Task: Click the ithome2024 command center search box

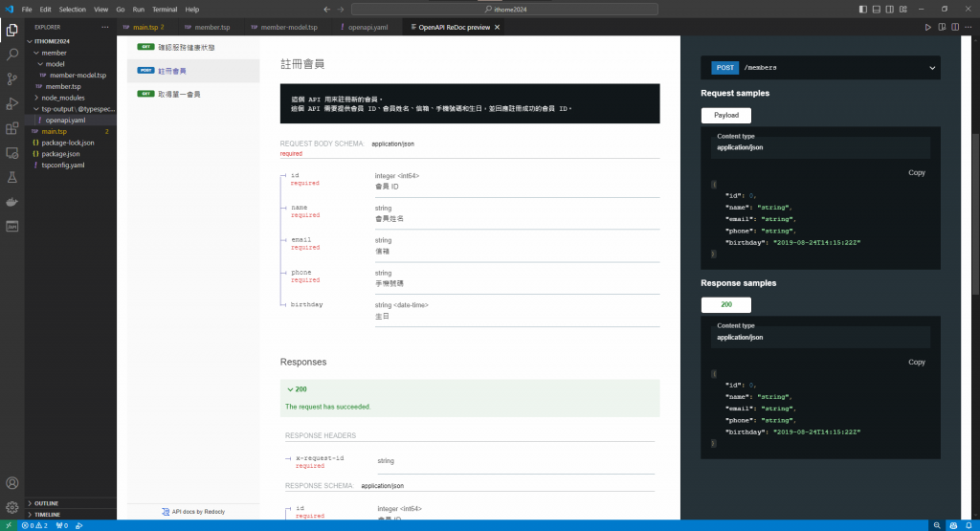Action: [x=505, y=10]
